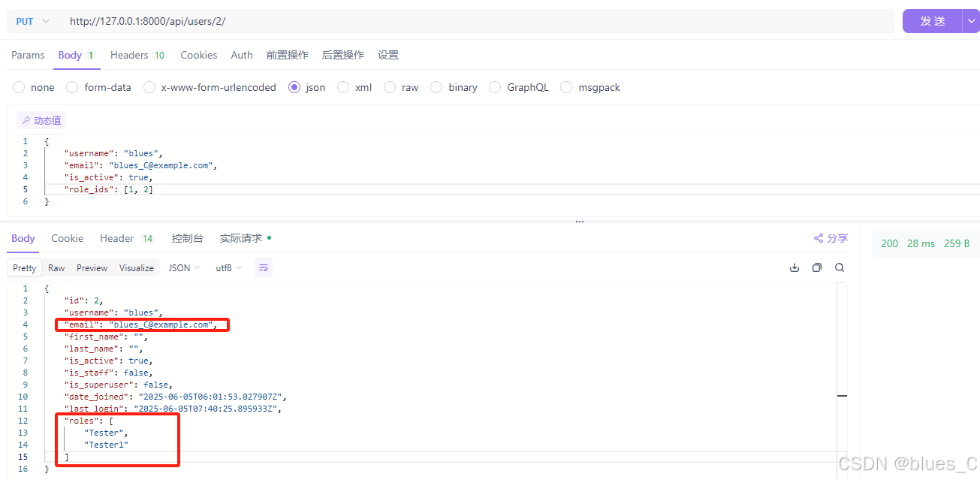The width and height of the screenshot is (980, 480).
Task: Click the 28 ms response time
Action: point(921,243)
